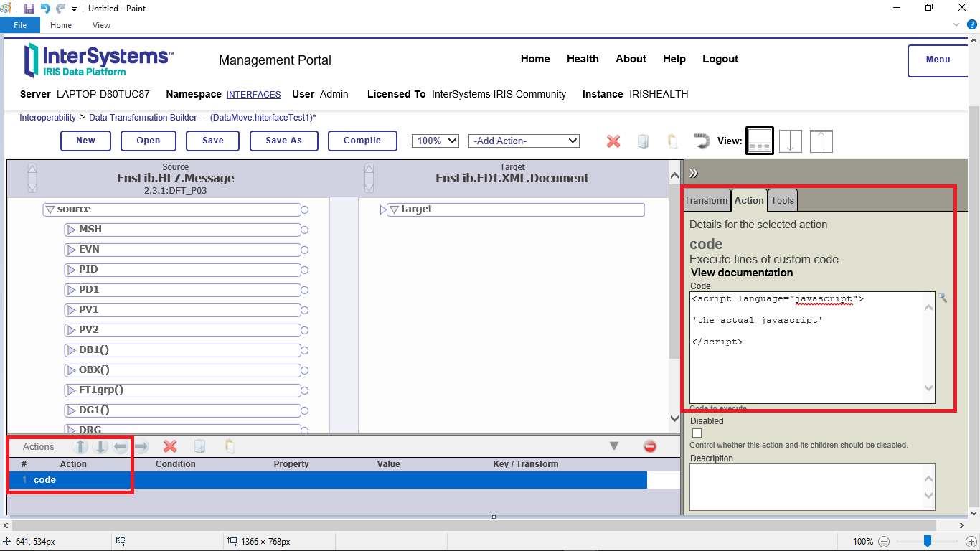
Task: Expand the EVN segment
Action: (71, 250)
